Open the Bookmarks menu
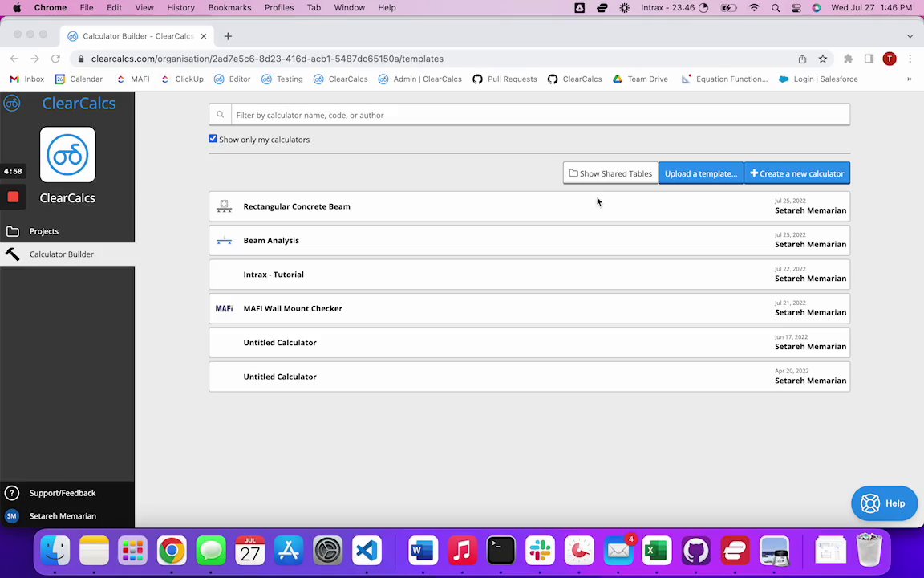This screenshot has width=924, height=578. tap(230, 8)
